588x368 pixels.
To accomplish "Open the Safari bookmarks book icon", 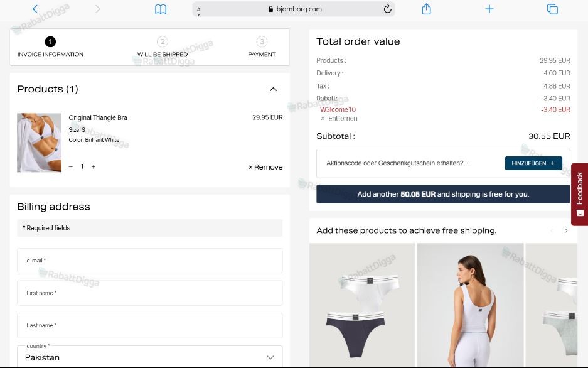I will 161,9.
